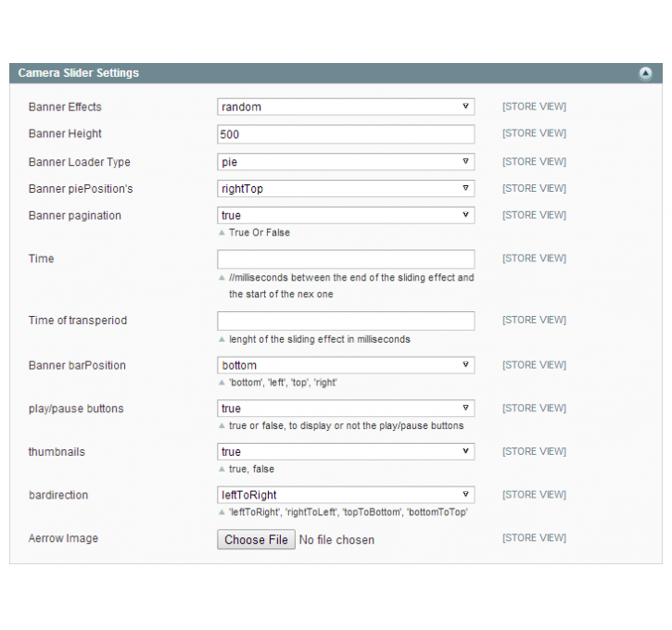Open the Banner Effects dropdown
This screenshot has height=630, width=672.
point(346,107)
